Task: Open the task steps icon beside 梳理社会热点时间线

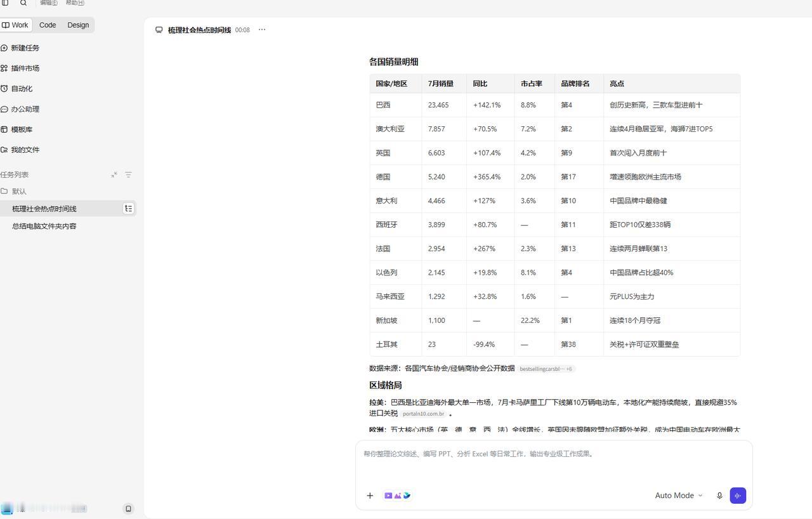Action: coord(128,209)
